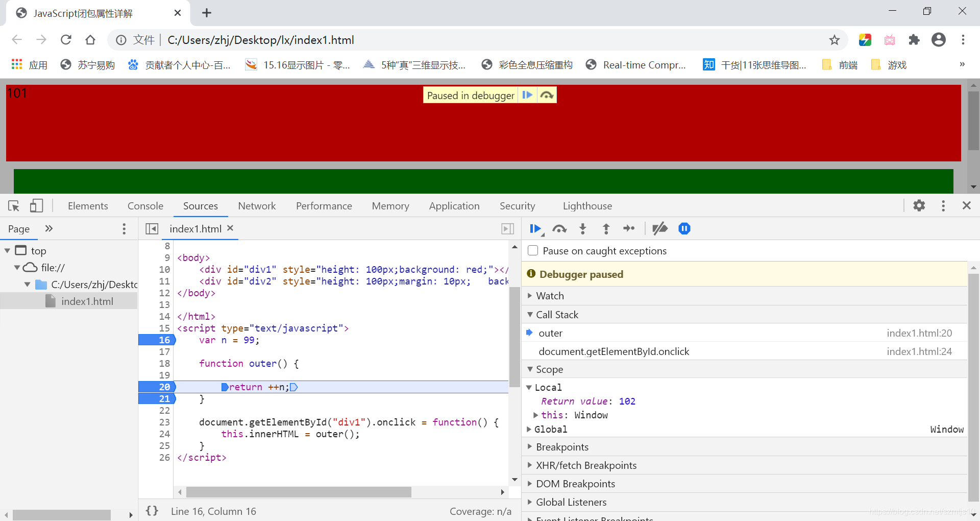The image size is (980, 521).
Task: Click the red div1 showing 101
Action: [x=483, y=123]
